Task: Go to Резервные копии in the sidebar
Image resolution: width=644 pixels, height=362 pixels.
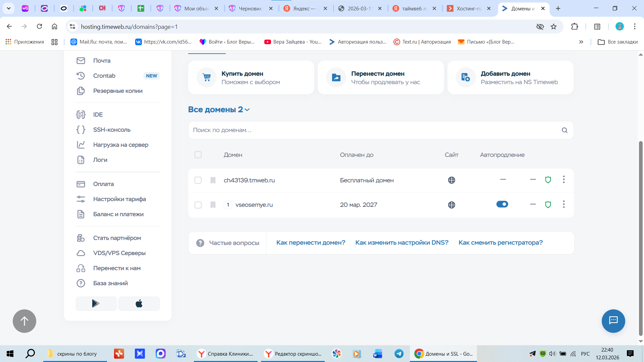Action: click(x=118, y=91)
